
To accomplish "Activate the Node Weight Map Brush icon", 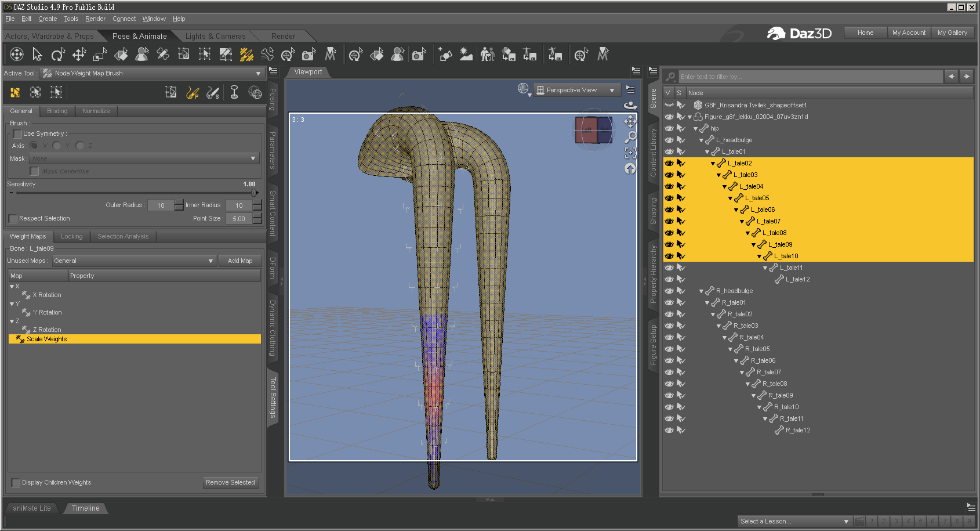I will coord(246,55).
